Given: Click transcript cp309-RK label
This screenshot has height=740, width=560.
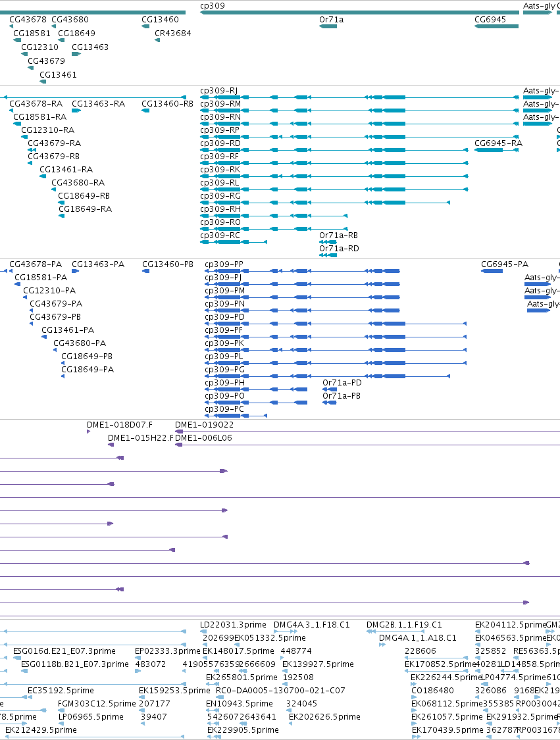Looking at the screenshot, I should 220,170.
